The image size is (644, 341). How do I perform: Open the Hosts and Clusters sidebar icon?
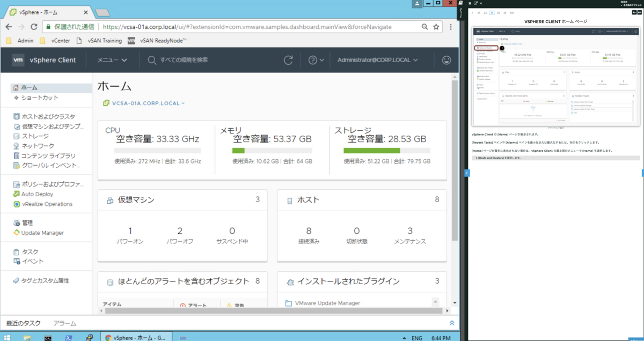pos(17,116)
